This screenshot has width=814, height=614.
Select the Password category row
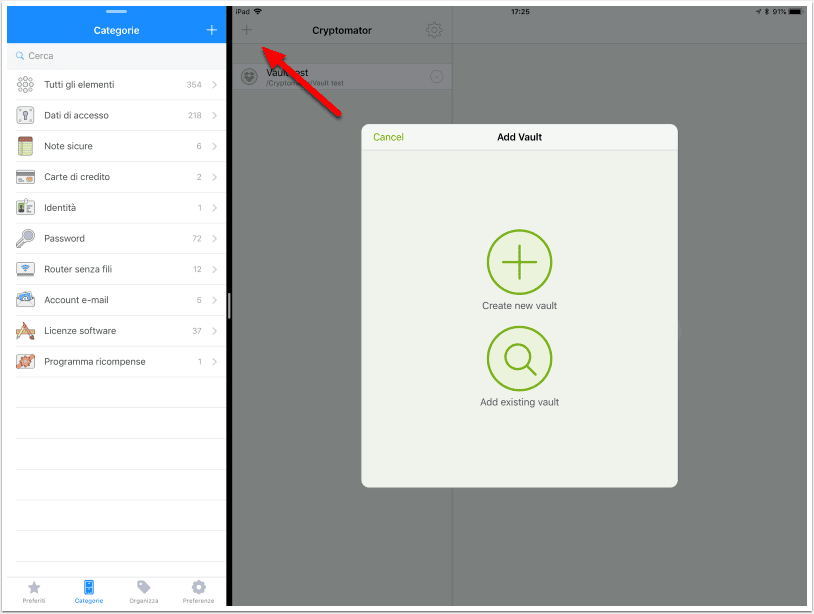click(x=117, y=239)
